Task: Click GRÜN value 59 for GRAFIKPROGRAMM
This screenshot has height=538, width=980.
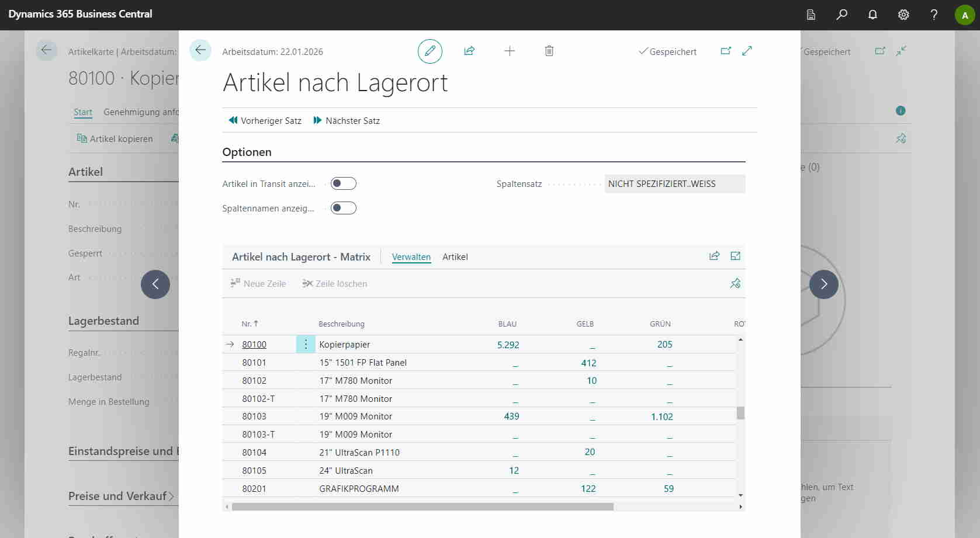Action: pos(669,489)
